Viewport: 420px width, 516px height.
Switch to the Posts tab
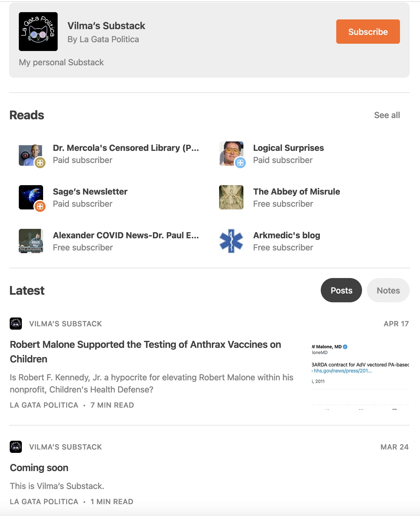pos(341,290)
